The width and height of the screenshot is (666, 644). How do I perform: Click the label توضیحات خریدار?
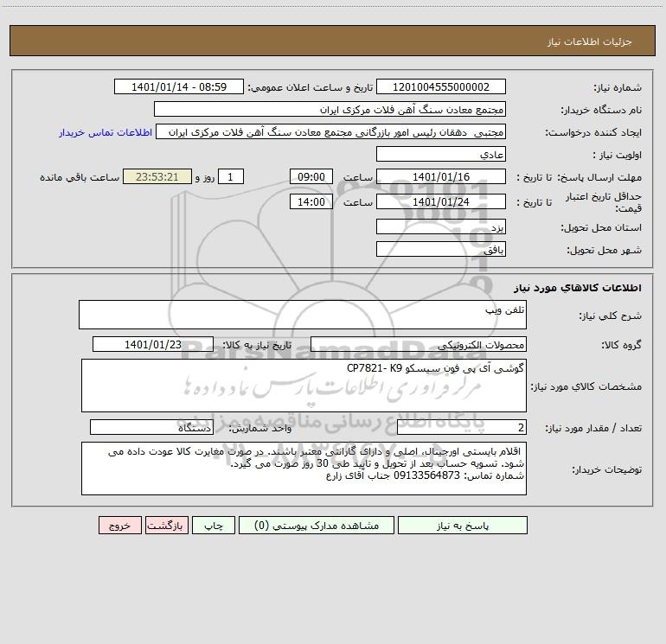tap(606, 469)
